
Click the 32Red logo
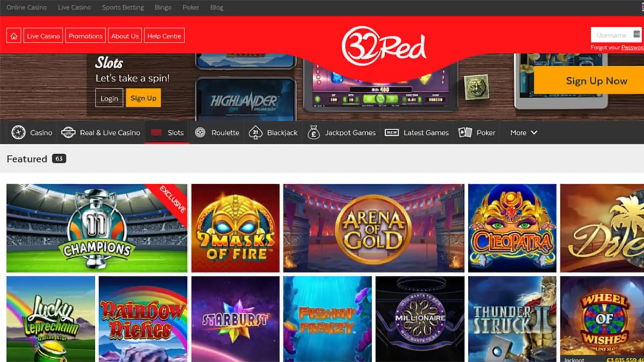click(x=384, y=46)
